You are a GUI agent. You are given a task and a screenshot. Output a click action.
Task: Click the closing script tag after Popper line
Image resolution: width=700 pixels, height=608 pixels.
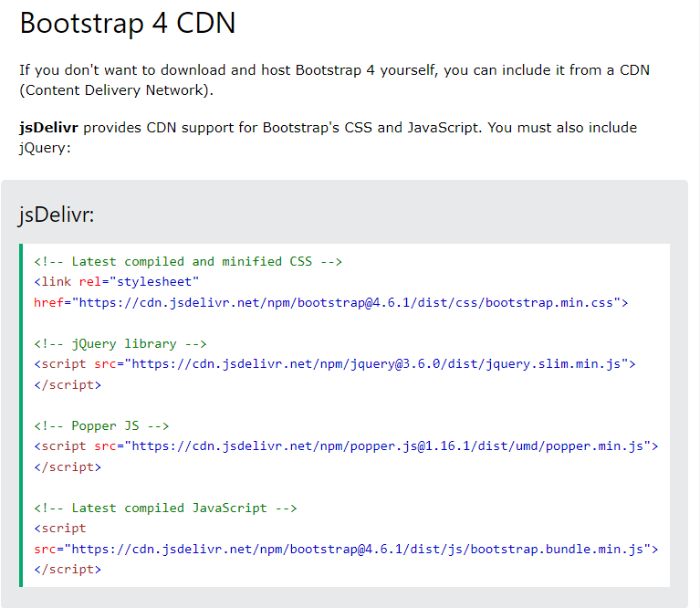(68, 466)
